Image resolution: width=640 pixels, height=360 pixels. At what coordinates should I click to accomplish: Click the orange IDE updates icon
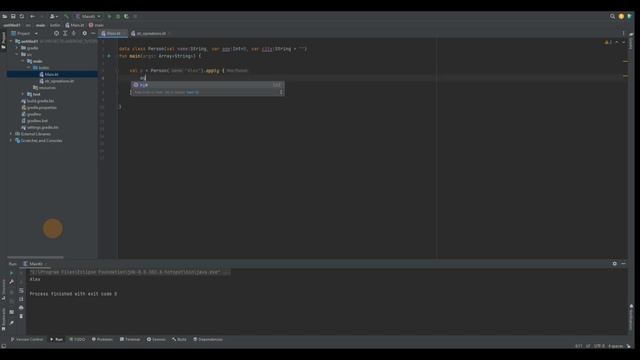coord(621,16)
